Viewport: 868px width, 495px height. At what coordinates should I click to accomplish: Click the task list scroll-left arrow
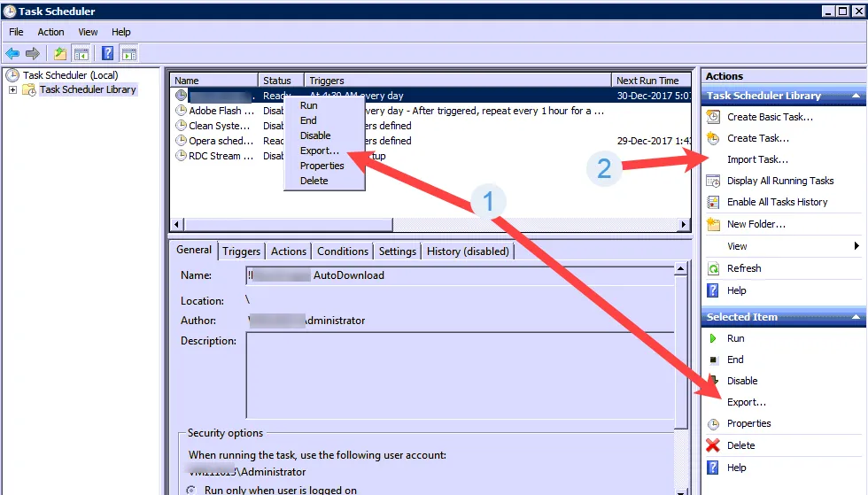click(x=176, y=224)
